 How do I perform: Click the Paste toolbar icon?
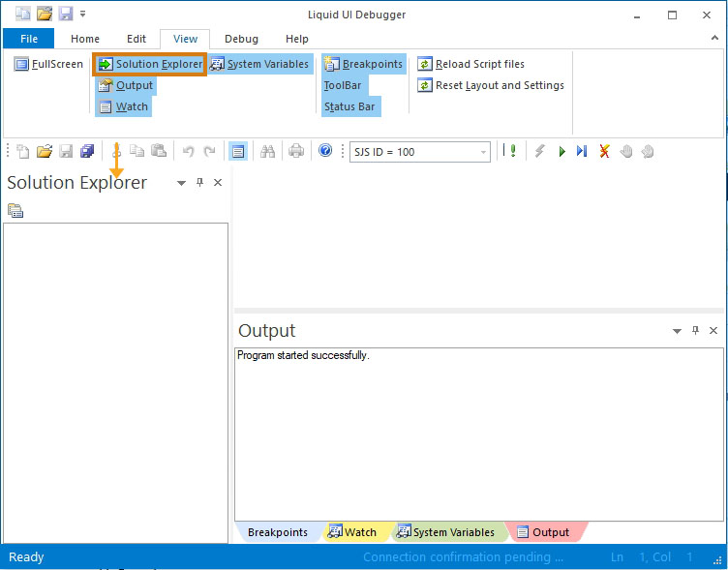(x=159, y=151)
